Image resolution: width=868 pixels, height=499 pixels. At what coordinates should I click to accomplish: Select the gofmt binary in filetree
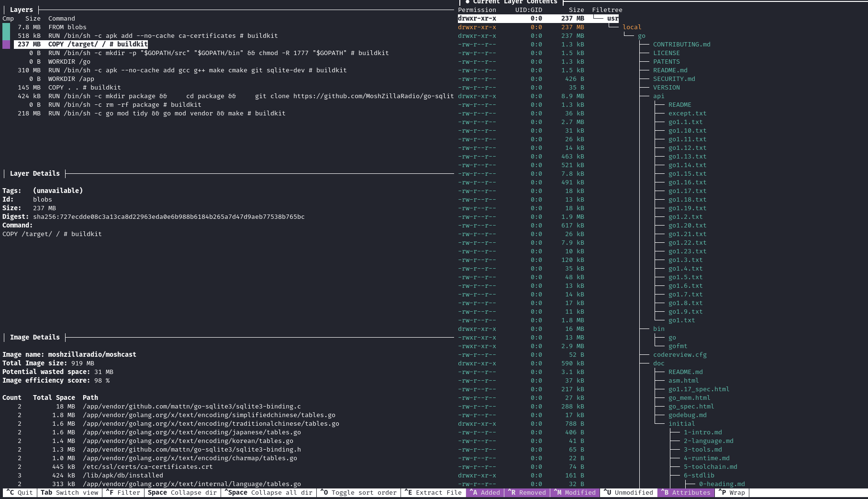click(x=678, y=346)
